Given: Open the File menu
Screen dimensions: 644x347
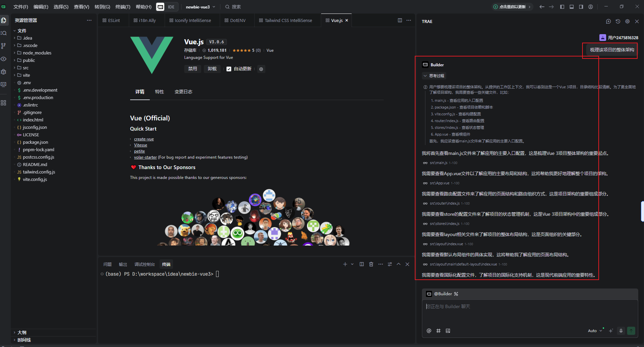Looking at the screenshot, I should point(21,7).
